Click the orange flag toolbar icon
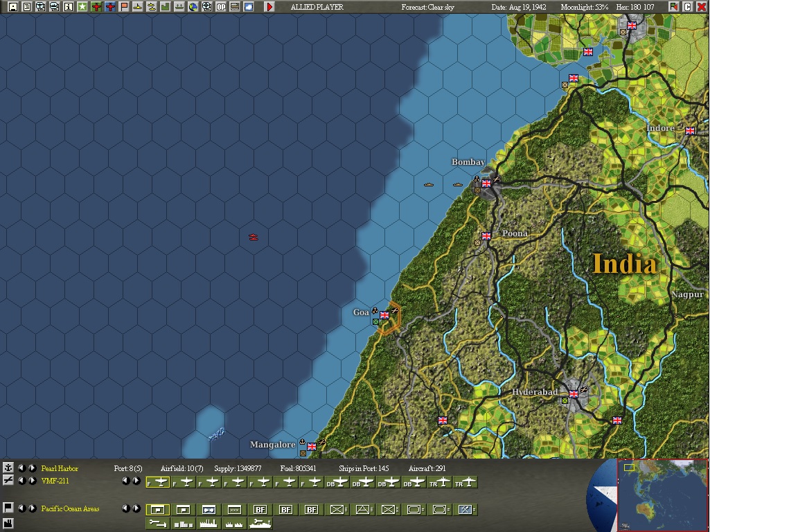The image size is (798, 532). point(124,7)
